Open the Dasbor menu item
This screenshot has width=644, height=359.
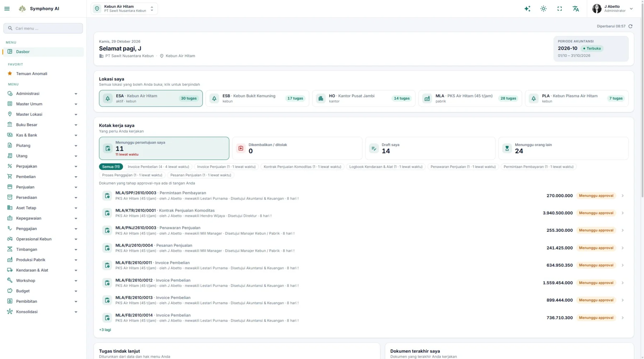43,51
